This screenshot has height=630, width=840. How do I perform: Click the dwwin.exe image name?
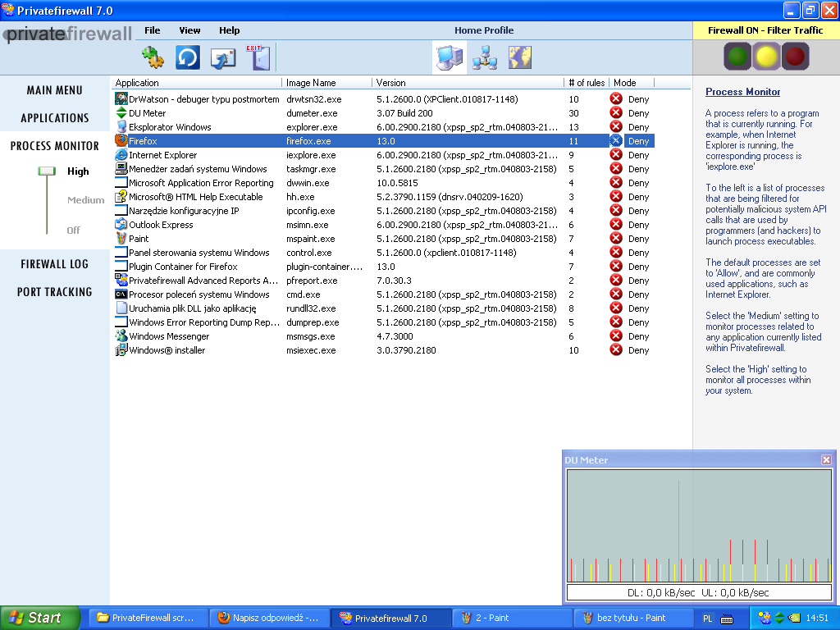308,183
